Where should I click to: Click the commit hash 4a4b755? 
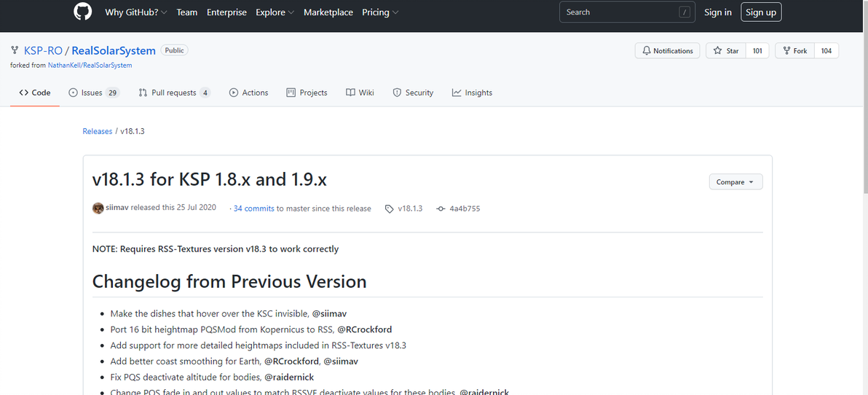(464, 208)
